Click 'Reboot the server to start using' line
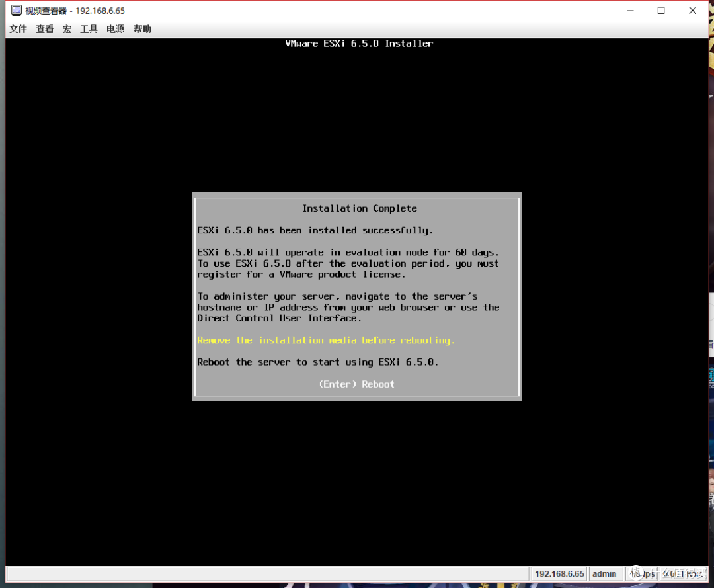The image size is (714, 588). 318,362
